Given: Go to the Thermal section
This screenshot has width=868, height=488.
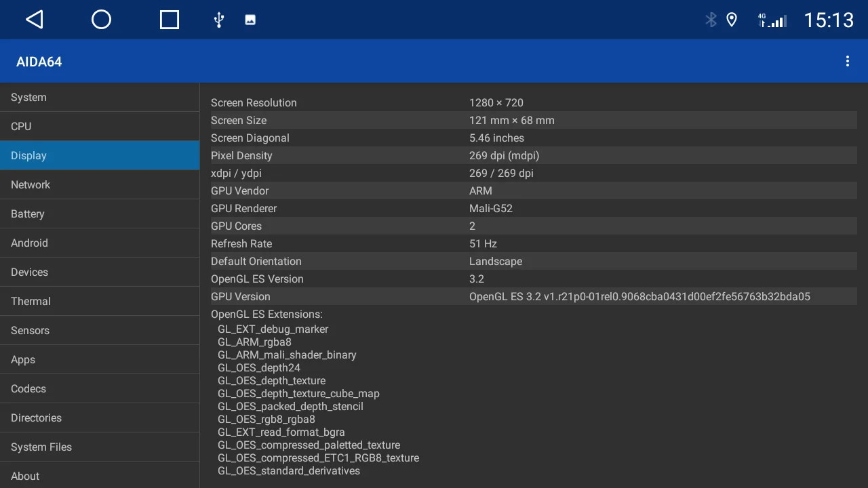Looking at the screenshot, I should 100,302.
